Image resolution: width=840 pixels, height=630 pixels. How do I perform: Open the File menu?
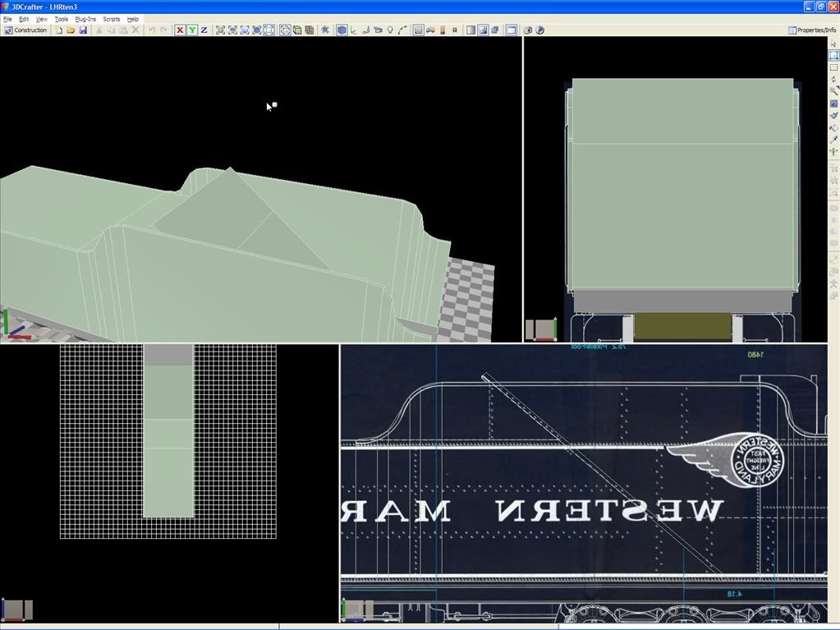7,19
